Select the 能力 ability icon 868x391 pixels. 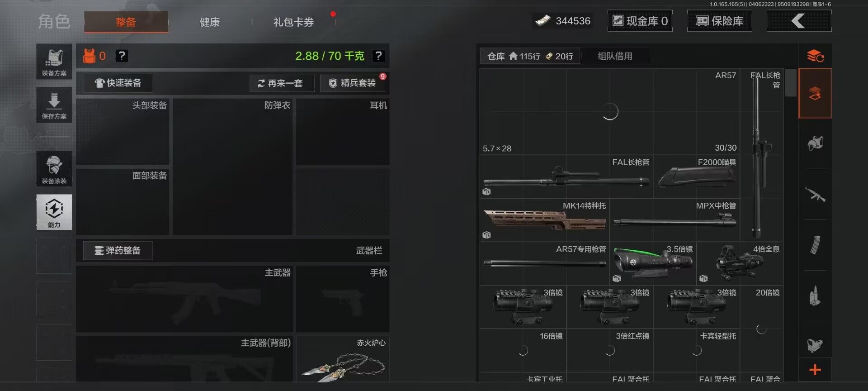pyautogui.click(x=54, y=212)
